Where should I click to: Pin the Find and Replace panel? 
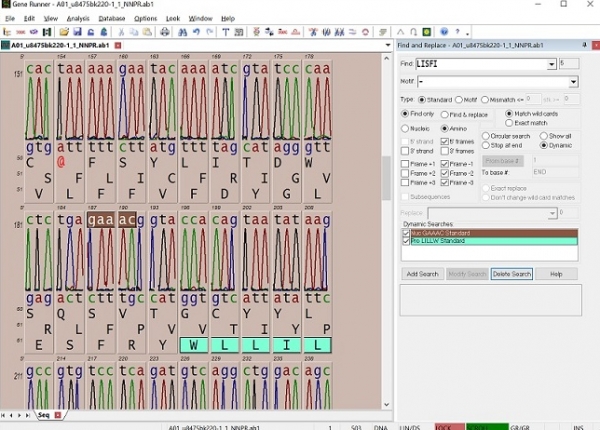tap(584, 46)
